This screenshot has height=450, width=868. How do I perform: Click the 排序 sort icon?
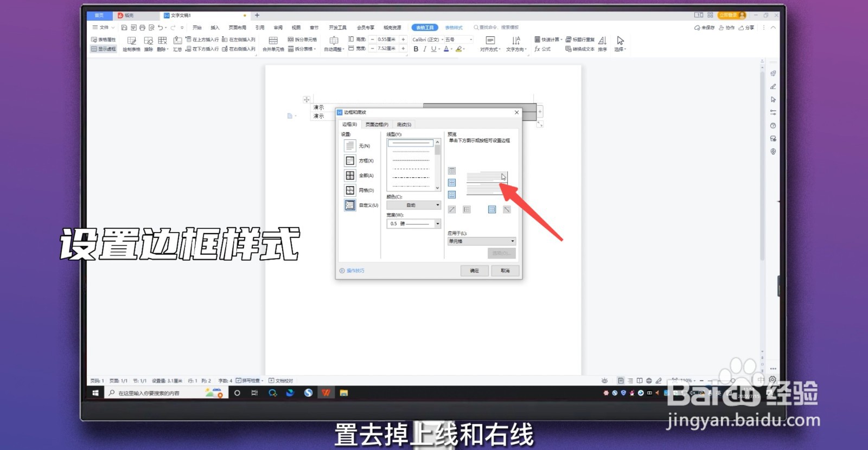pyautogui.click(x=602, y=44)
